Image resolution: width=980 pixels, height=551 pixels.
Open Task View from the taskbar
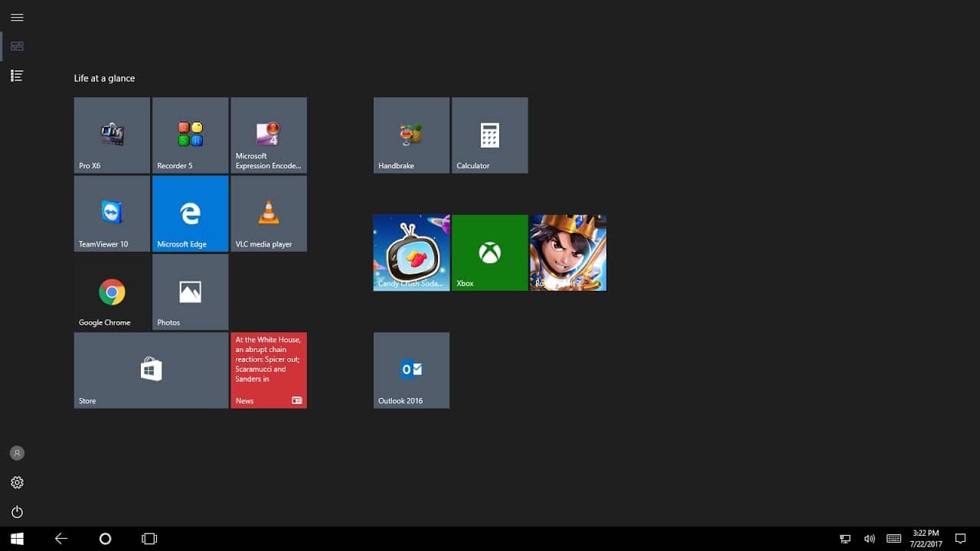[149, 539]
